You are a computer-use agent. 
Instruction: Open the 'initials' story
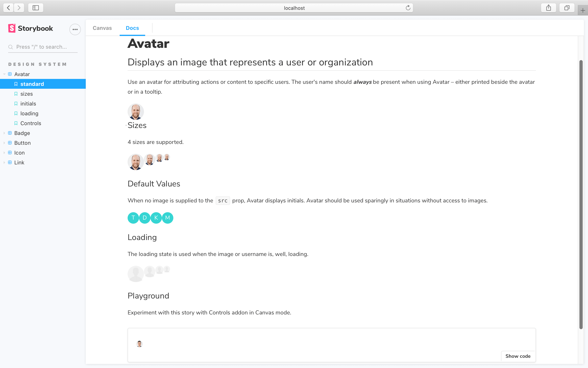click(28, 104)
